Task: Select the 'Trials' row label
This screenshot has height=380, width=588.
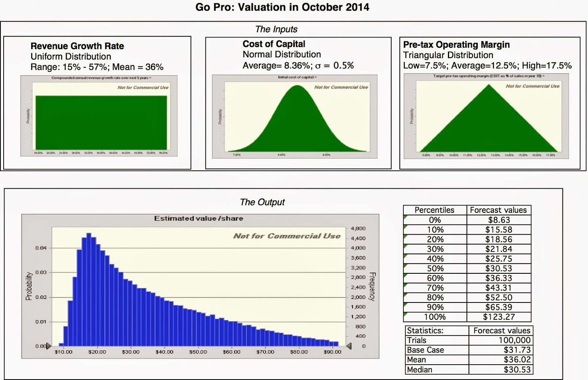Action: (x=437, y=340)
